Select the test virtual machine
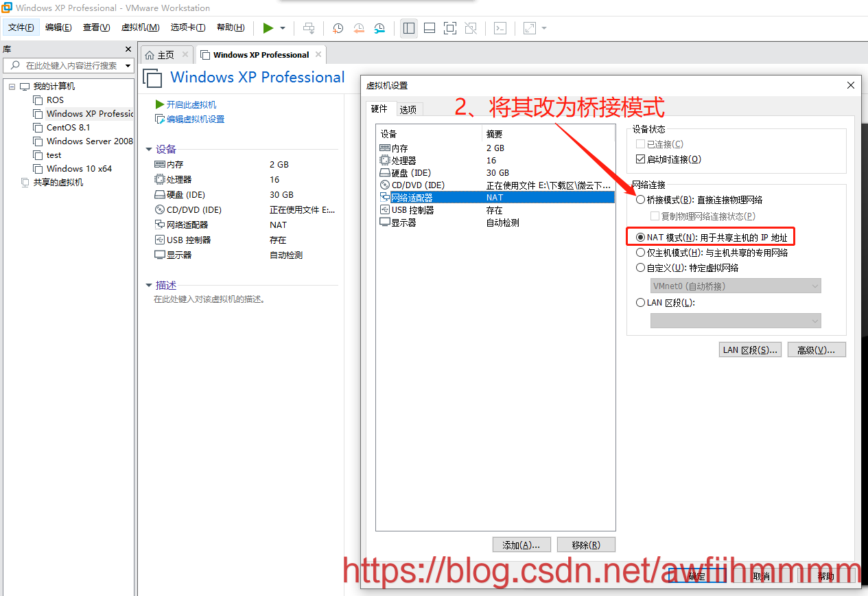 click(x=54, y=154)
